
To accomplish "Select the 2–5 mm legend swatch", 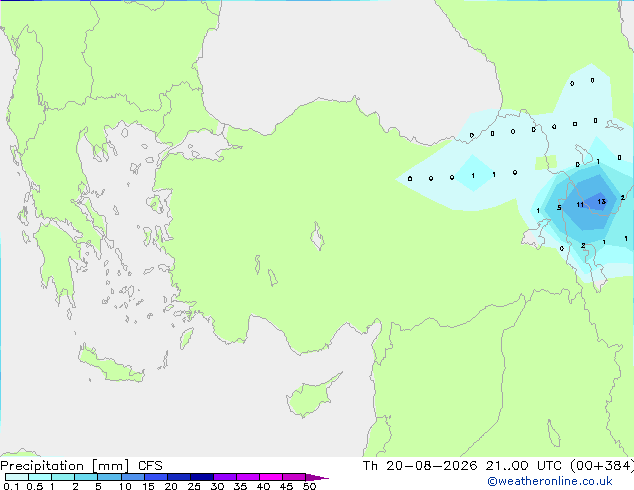I will click(86, 477).
